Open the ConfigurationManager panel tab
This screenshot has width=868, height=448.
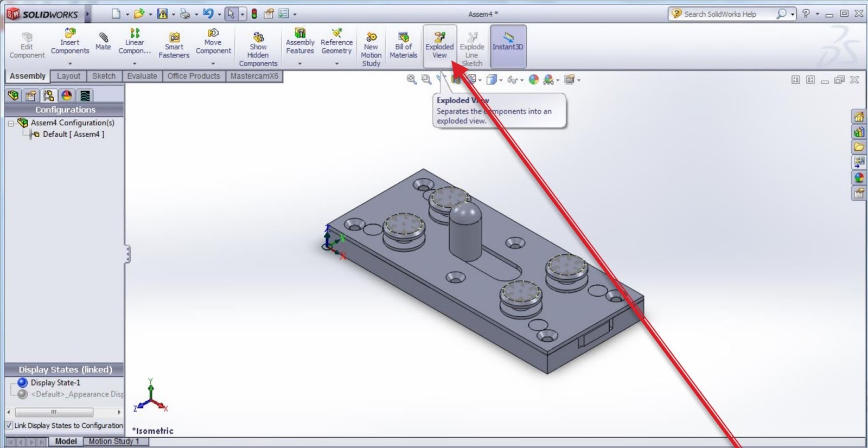pos(49,96)
